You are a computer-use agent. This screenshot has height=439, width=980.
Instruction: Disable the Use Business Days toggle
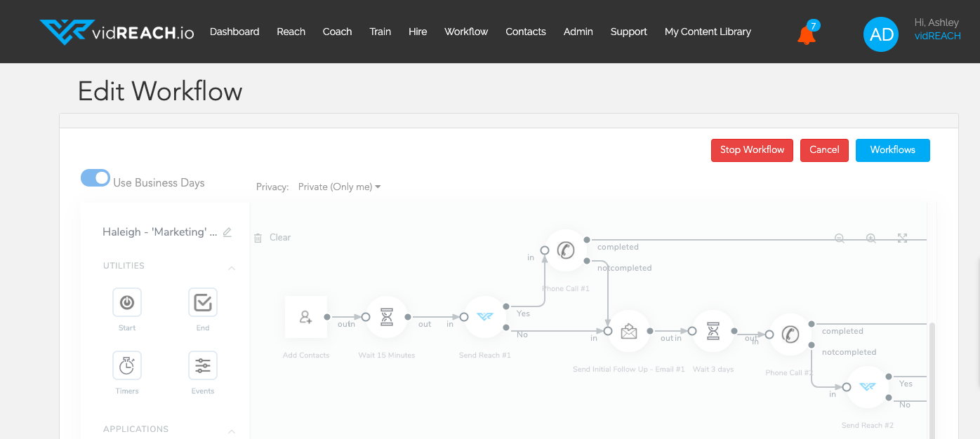click(95, 178)
